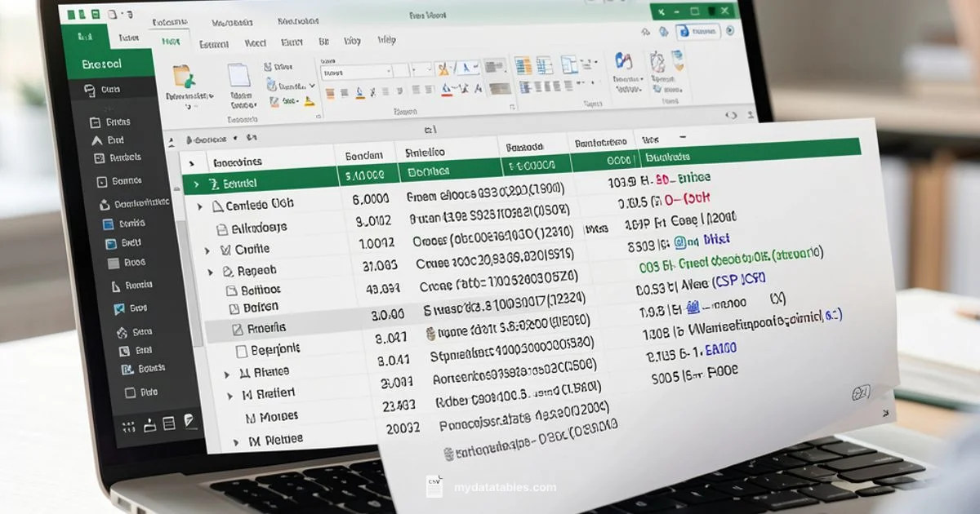Collapse the Regeob tree group
980x514 pixels.
[x=210, y=269]
